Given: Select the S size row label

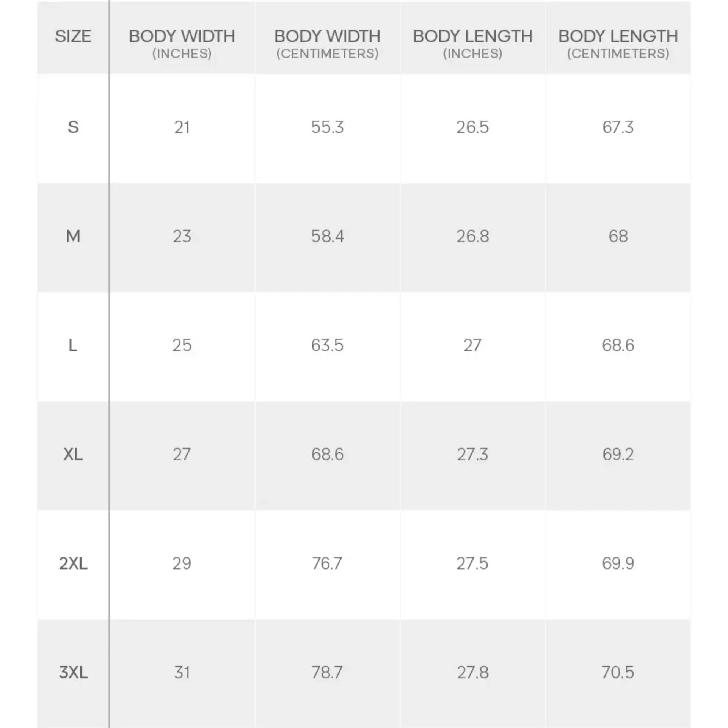Looking at the screenshot, I should 73,127.
